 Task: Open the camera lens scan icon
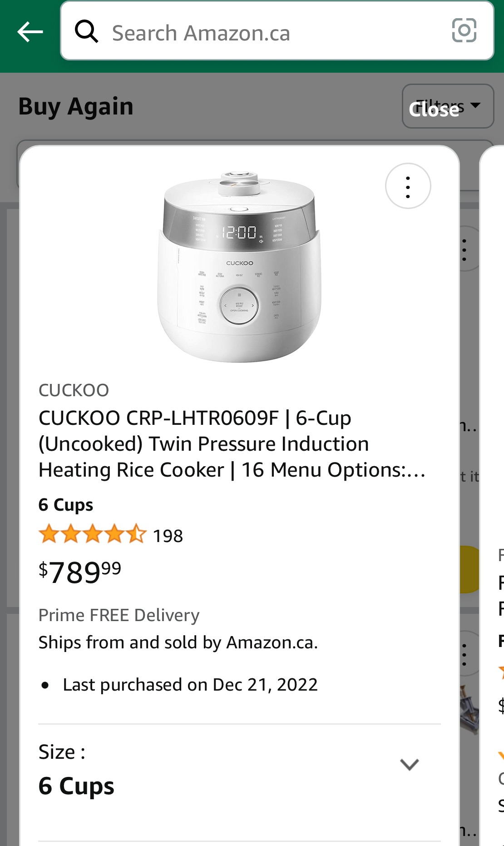464,30
